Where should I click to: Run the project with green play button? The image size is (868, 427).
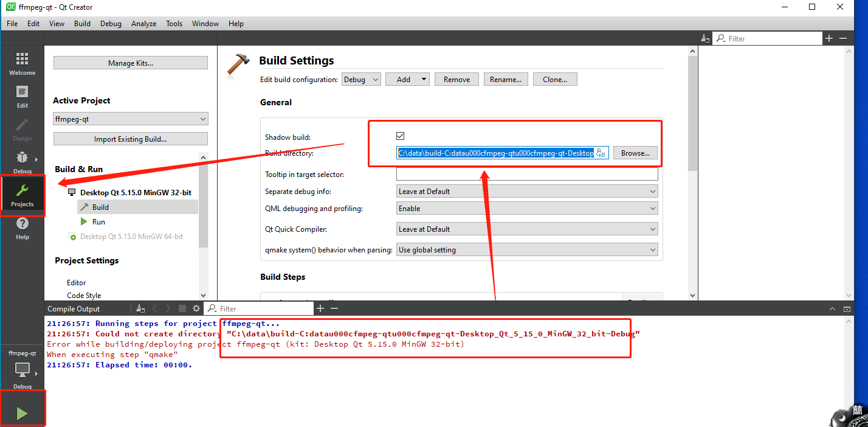pos(22,414)
